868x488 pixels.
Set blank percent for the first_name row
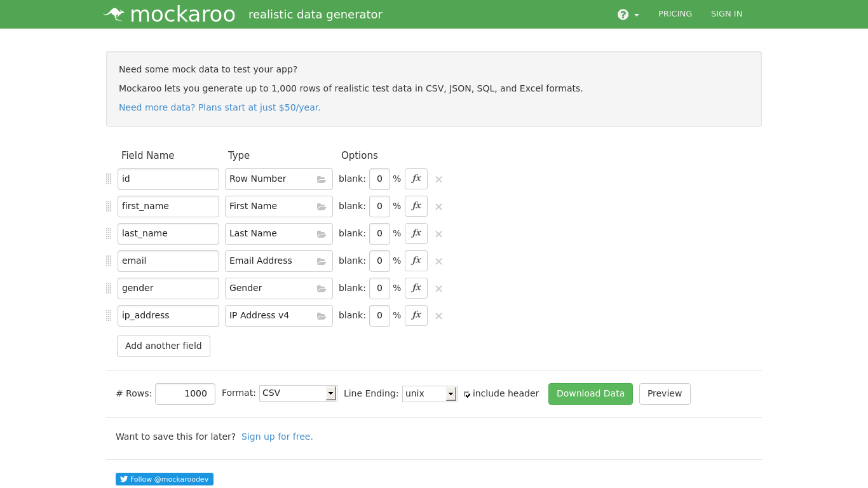pos(379,207)
